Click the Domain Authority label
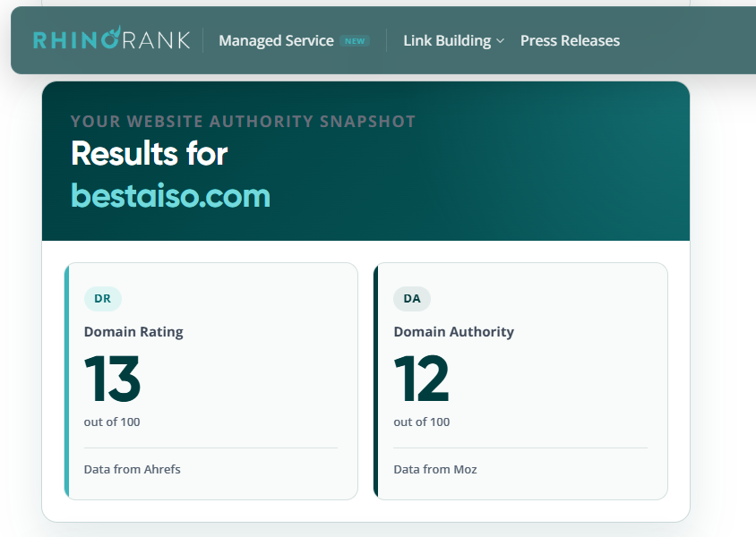Viewport: 756px width, 537px height. click(454, 332)
